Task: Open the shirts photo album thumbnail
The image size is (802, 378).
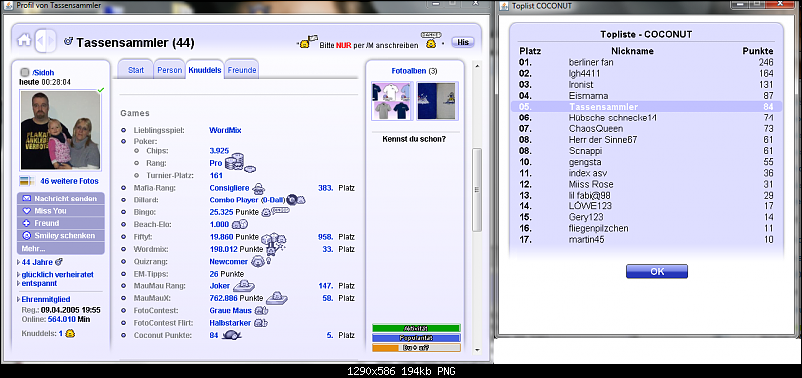Action: [392, 101]
